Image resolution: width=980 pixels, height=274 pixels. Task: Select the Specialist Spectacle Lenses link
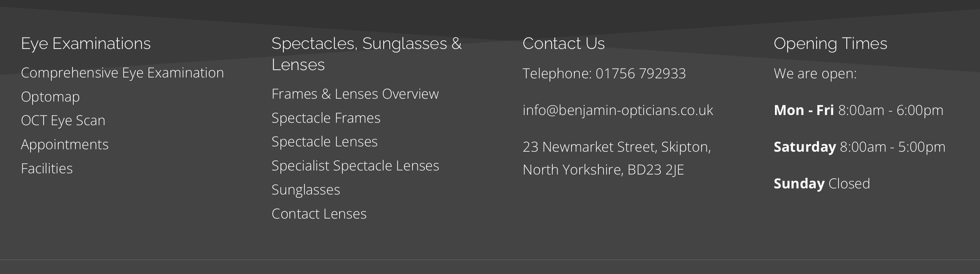(355, 166)
